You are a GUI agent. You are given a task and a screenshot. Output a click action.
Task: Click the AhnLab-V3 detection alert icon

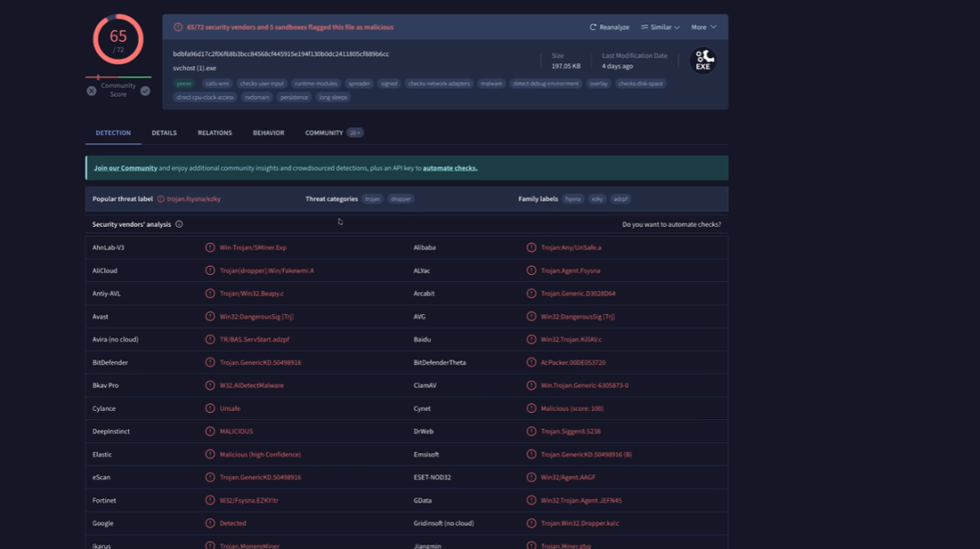point(210,247)
